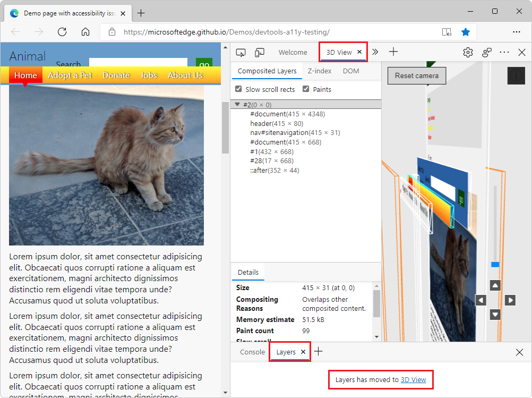Toggle the device emulation icon
This screenshot has height=398, width=532.
(x=260, y=52)
